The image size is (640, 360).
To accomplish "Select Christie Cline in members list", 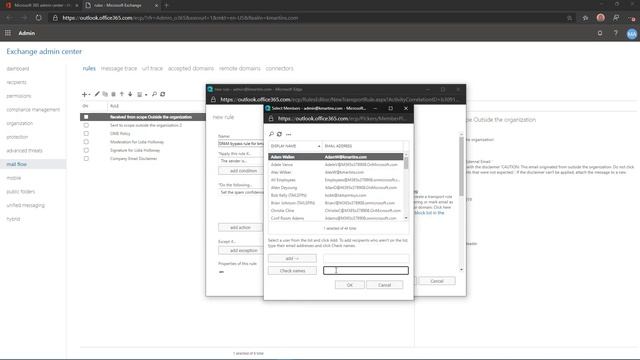I will tap(336, 210).
